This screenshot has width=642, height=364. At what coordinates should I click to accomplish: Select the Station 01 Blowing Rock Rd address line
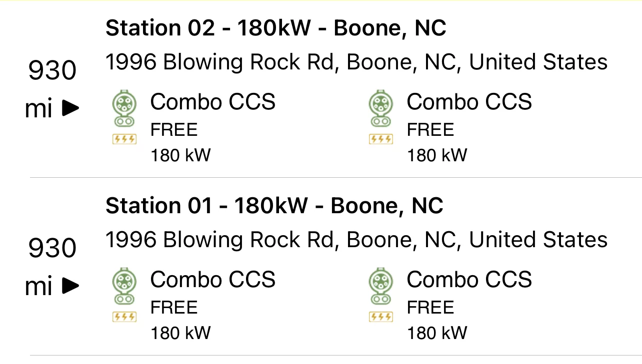click(356, 240)
